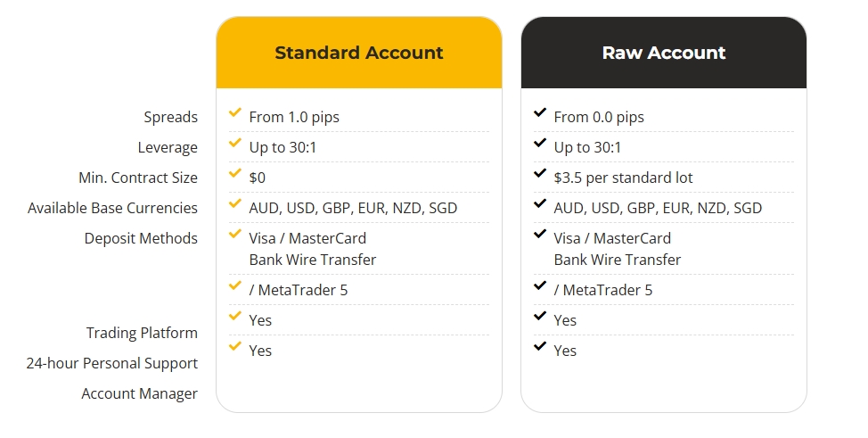
Task: Click black checkmark next to $3.5 per standard lot
Action: [540, 173]
